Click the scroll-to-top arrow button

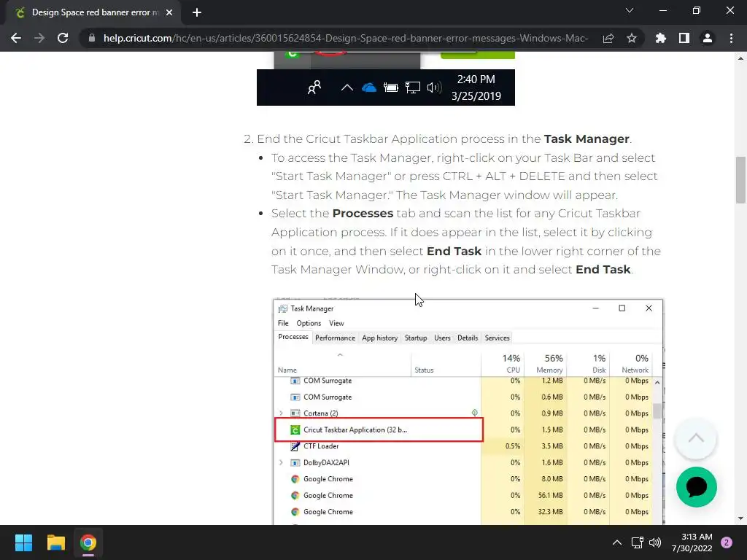pyautogui.click(x=696, y=438)
